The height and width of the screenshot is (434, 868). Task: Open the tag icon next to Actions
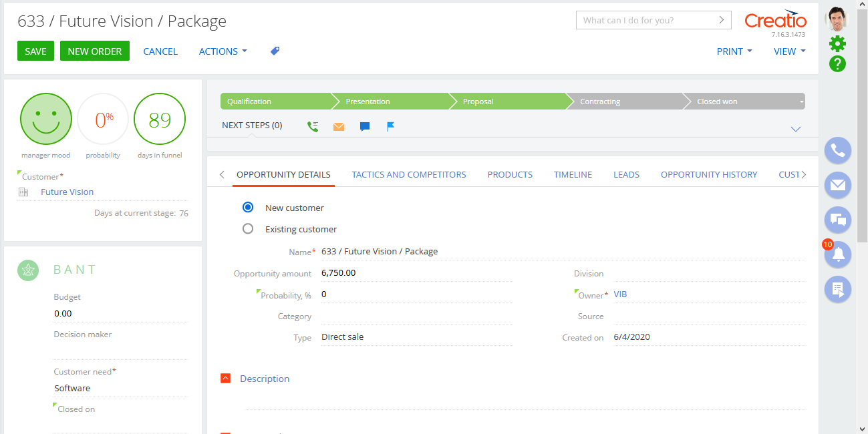click(275, 51)
